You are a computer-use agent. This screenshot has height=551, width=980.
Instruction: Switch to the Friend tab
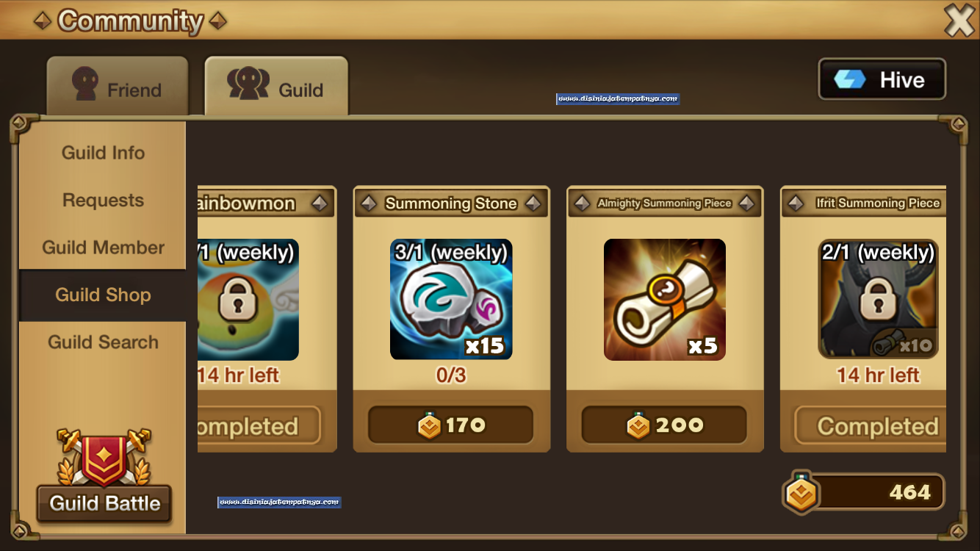click(118, 86)
